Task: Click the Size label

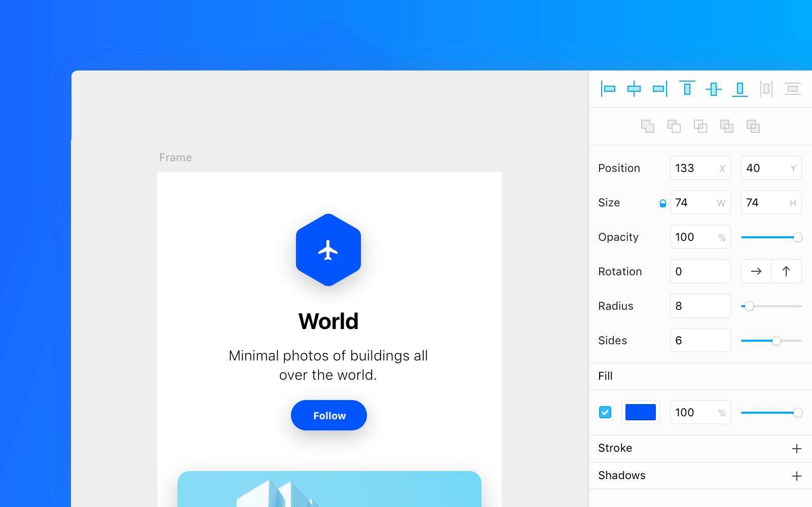Action: (609, 203)
